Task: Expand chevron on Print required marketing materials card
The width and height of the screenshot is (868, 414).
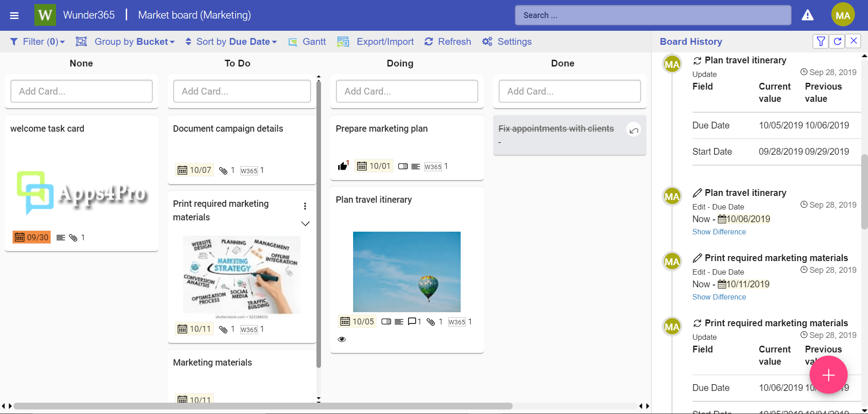Action: click(305, 224)
